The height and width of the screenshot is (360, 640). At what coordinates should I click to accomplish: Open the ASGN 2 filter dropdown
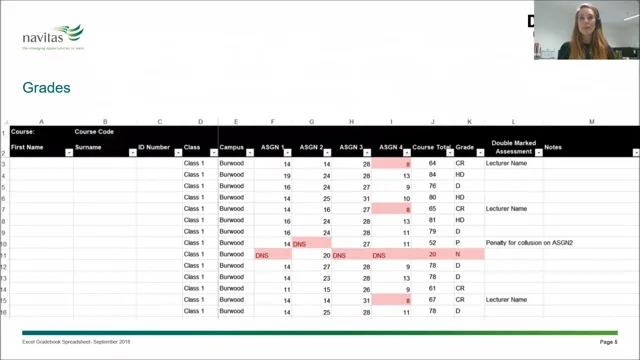point(327,153)
